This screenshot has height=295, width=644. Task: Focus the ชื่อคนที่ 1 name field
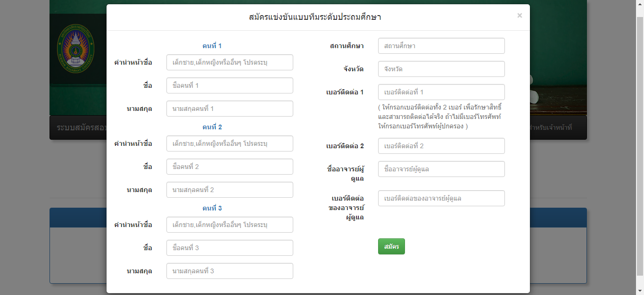[230, 85]
